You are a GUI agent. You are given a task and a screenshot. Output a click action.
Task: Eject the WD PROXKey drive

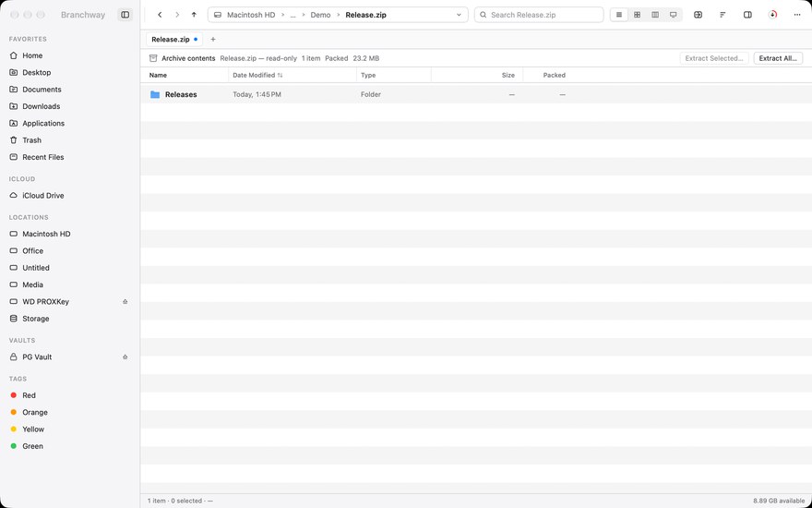pyautogui.click(x=125, y=302)
